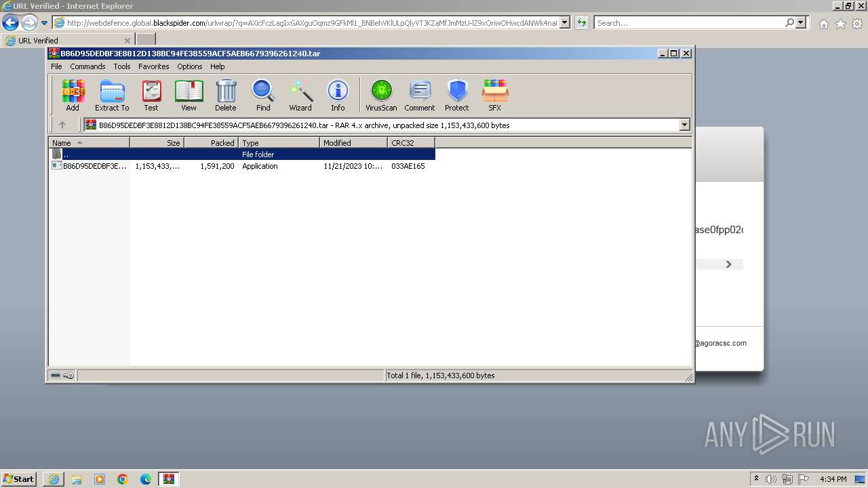The height and width of the screenshot is (488, 868).
Task: Open the Commands menu
Action: [x=87, y=66]
